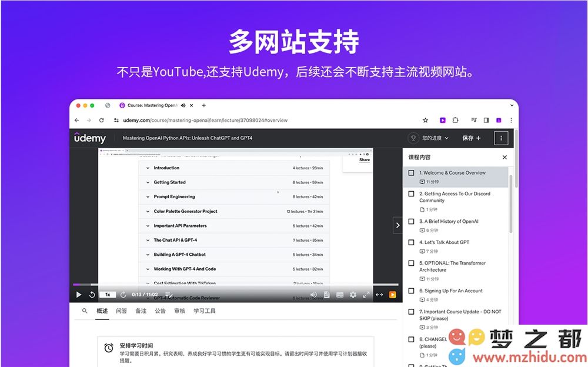The height and width of the screenshot is (367, 588).
Task: Enter fullscreen mode
Action: [366, 295]
